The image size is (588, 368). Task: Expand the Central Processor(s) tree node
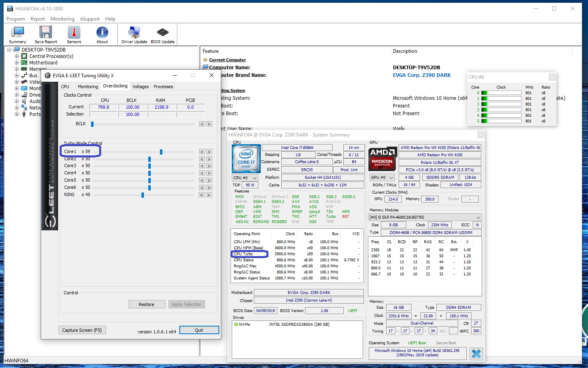[17, 56]
